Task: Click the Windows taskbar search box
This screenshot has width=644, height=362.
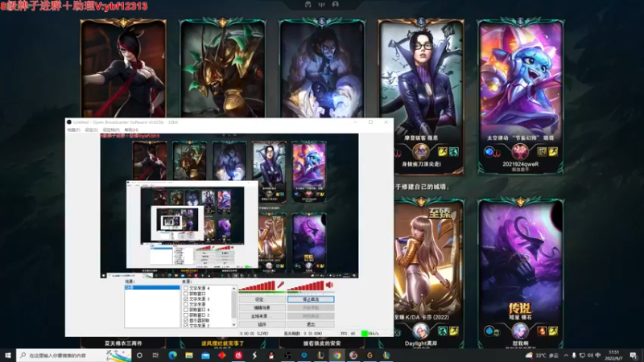Action: pyautogui.click(x=74, y=356)
